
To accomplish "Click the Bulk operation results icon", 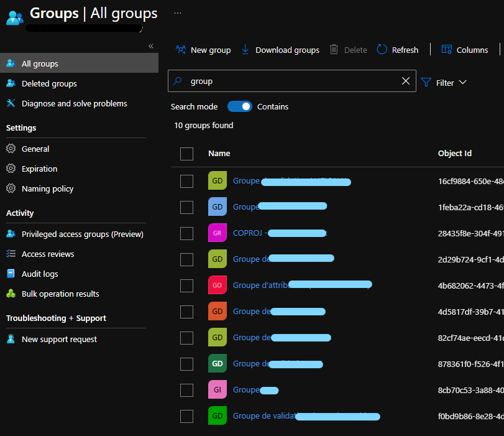I will [x=11, y=294].
